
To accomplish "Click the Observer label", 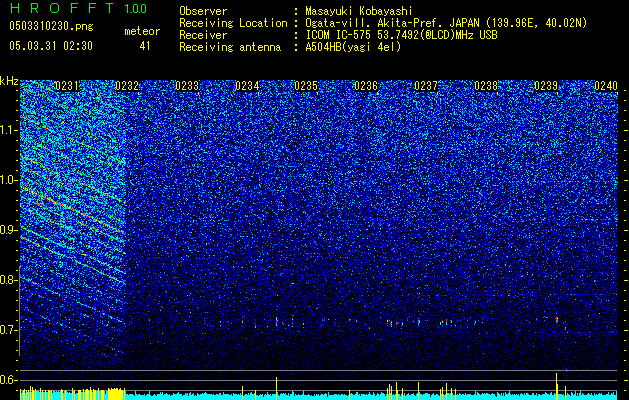I will tap(203, 11).
